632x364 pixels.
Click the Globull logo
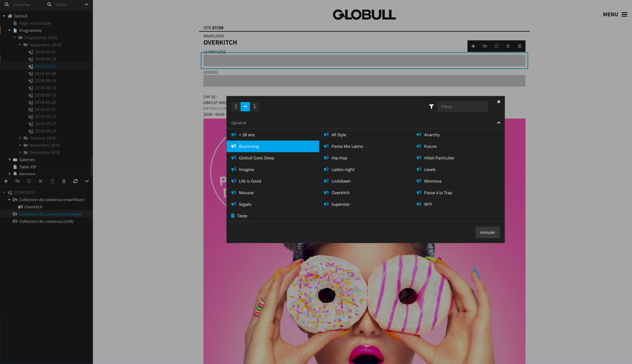[x=364, y=14]
